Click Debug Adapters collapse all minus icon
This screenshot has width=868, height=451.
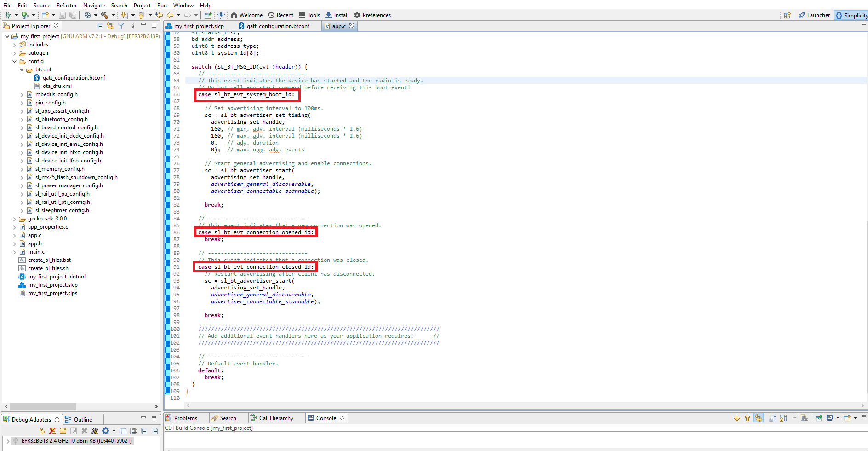coord(144,431)
